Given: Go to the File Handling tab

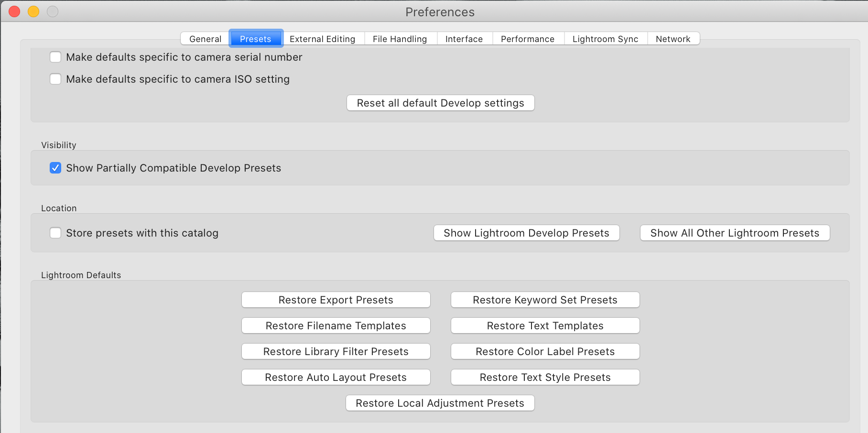Looking at the screenshot, I should point(400,39).
